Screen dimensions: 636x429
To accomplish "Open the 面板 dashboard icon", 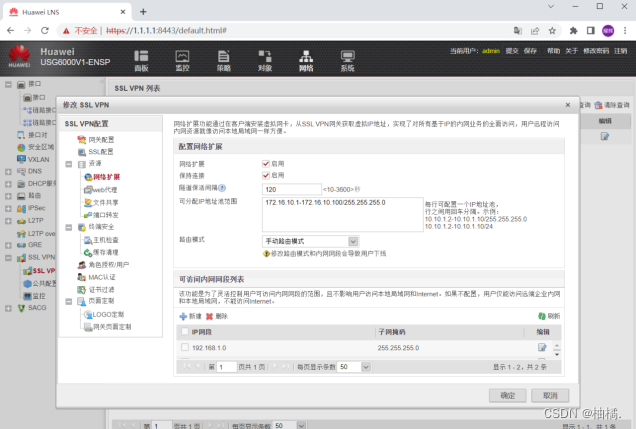I will [x=141, y=61].
